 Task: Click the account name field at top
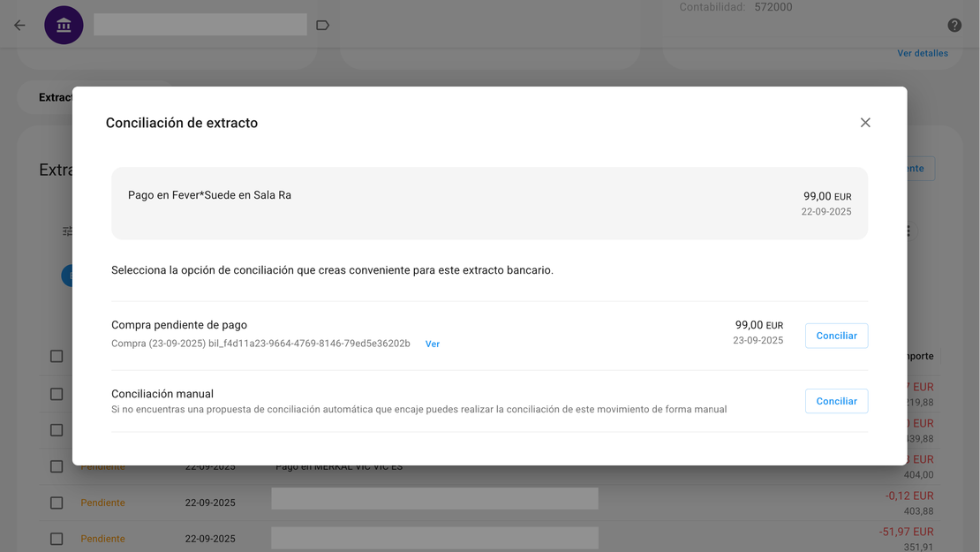(200, 25)
